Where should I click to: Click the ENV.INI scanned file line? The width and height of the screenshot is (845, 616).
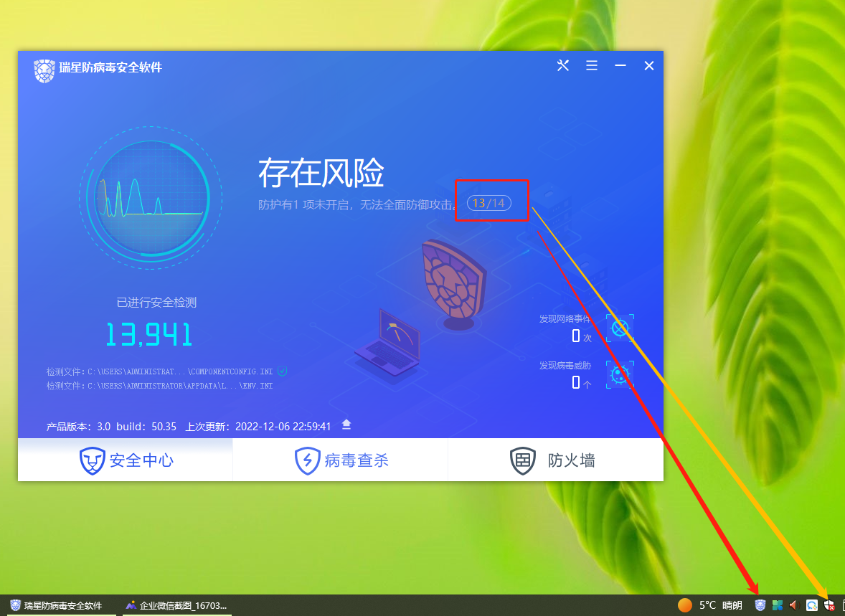[159, 386]
